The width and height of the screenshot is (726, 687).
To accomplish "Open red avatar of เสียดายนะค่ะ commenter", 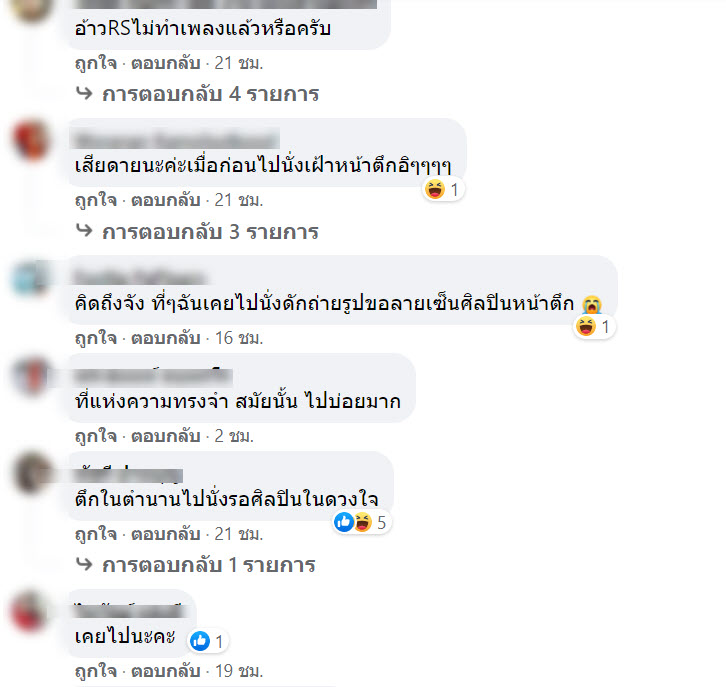I will pyautogui.click(x=31, y=140).
